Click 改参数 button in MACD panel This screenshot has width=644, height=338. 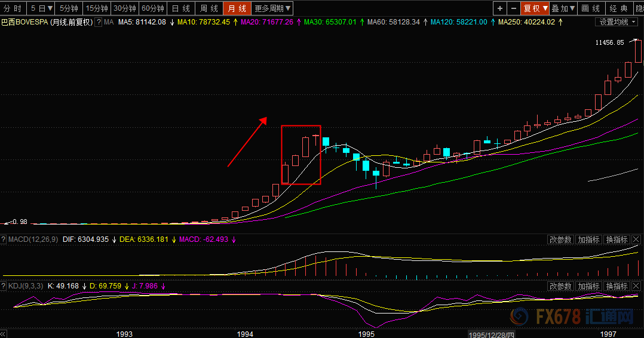560,239
